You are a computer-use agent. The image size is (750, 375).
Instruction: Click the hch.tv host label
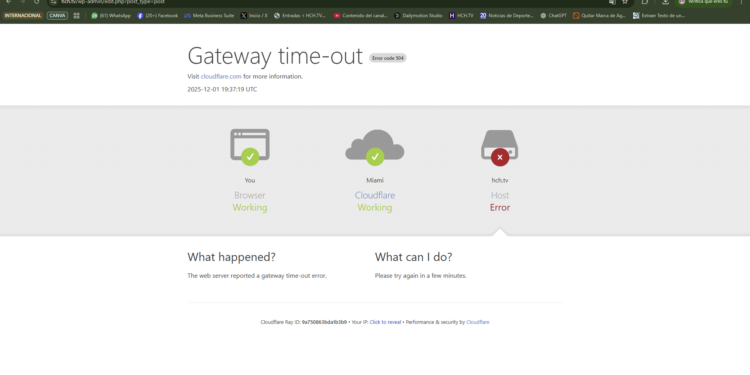pos(500,180)
